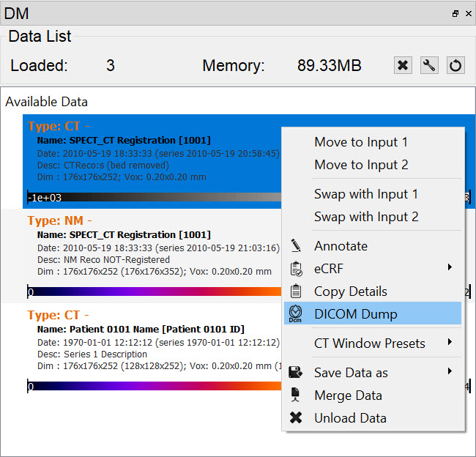476x457 pixels.
Task: Click the Save Data as disk icon
Action: click(296, 372)
